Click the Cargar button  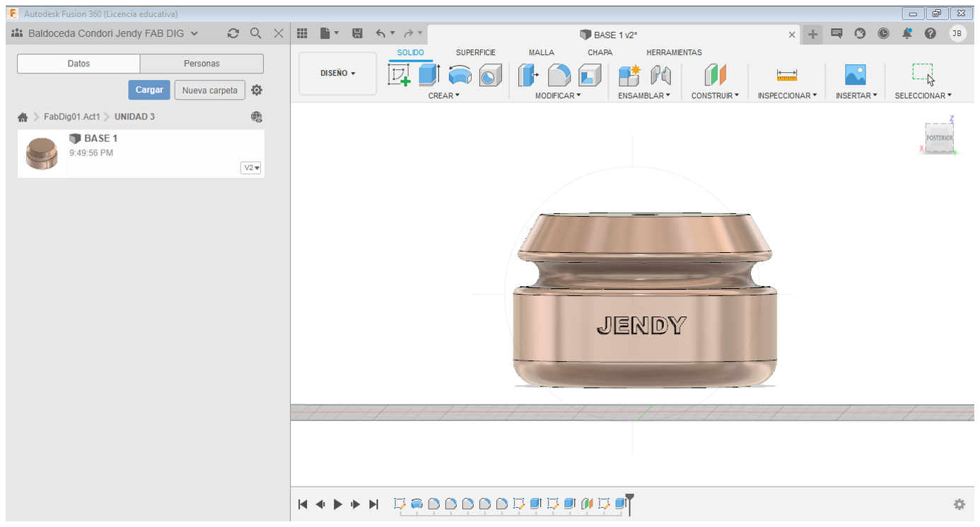(x=149, y=90)
